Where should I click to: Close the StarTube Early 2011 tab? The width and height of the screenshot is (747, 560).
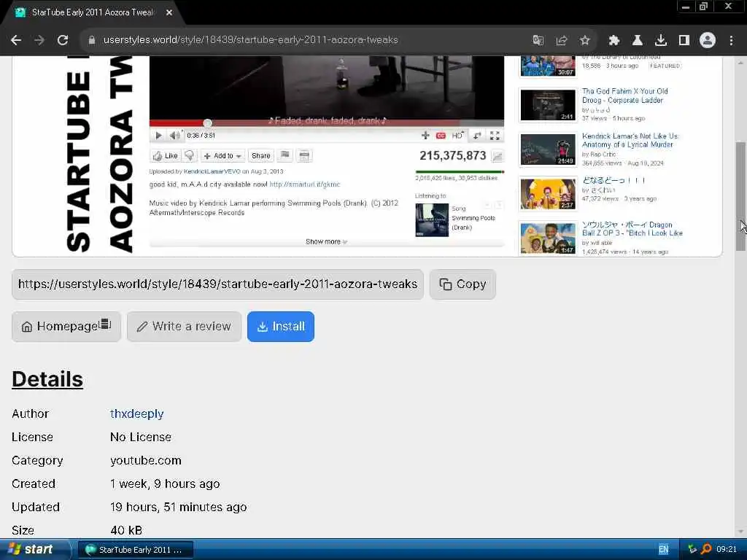click(169, 12)
